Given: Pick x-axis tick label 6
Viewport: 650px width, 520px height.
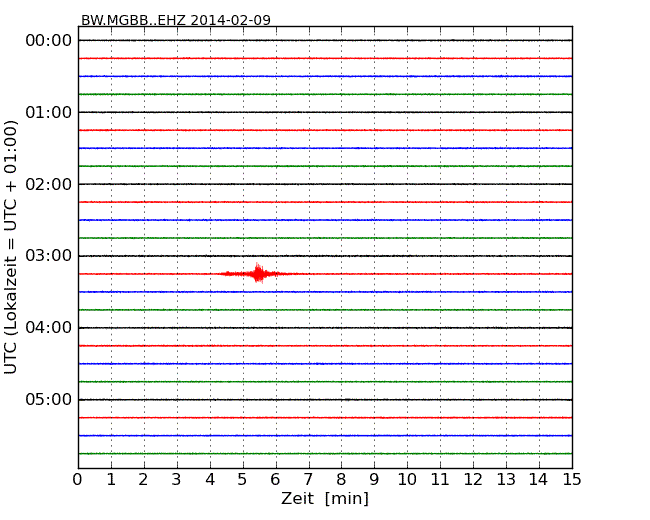Looking at the screenshot, I should (275, 480).
